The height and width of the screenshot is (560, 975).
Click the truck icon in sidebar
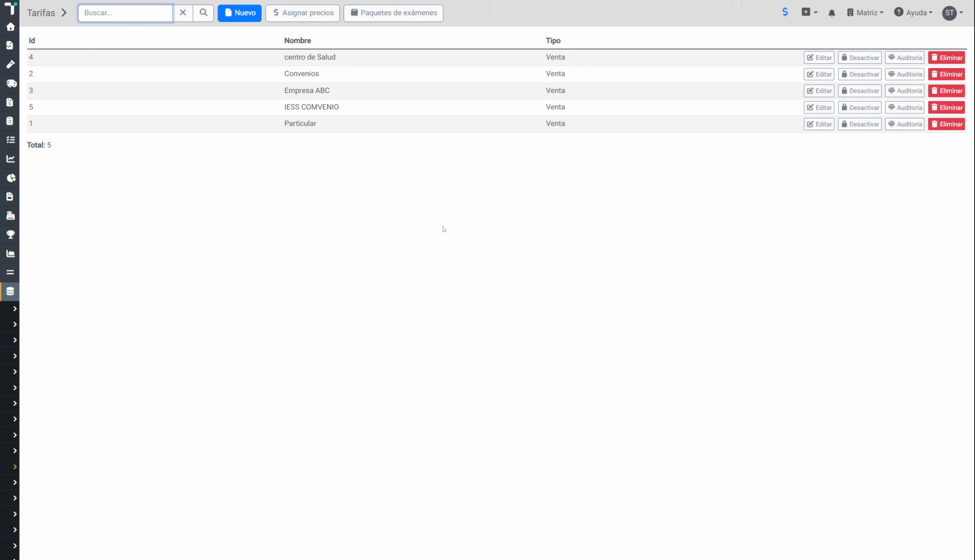tap(10, 83)
